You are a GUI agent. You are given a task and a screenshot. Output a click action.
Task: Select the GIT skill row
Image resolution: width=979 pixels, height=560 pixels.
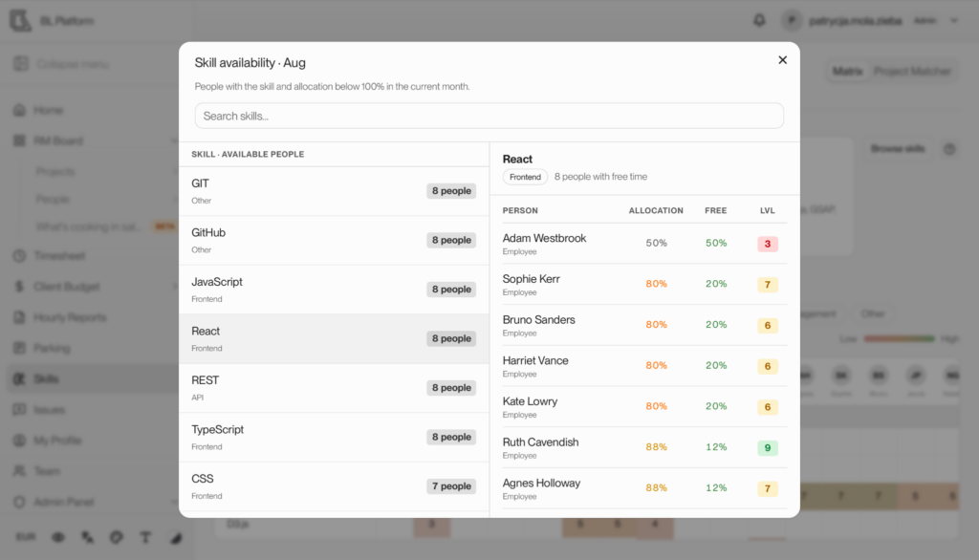tap(334, 191)
